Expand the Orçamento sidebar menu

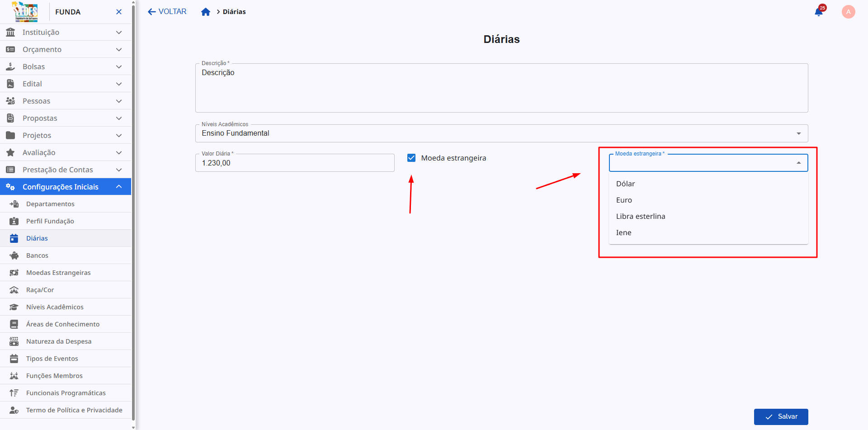click(x=119, y=49)
